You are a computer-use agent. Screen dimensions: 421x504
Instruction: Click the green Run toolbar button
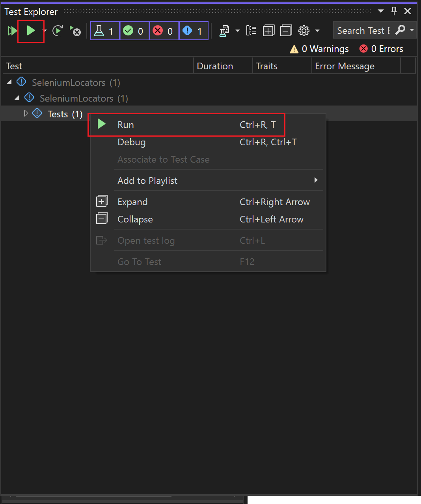click(31, 31)
